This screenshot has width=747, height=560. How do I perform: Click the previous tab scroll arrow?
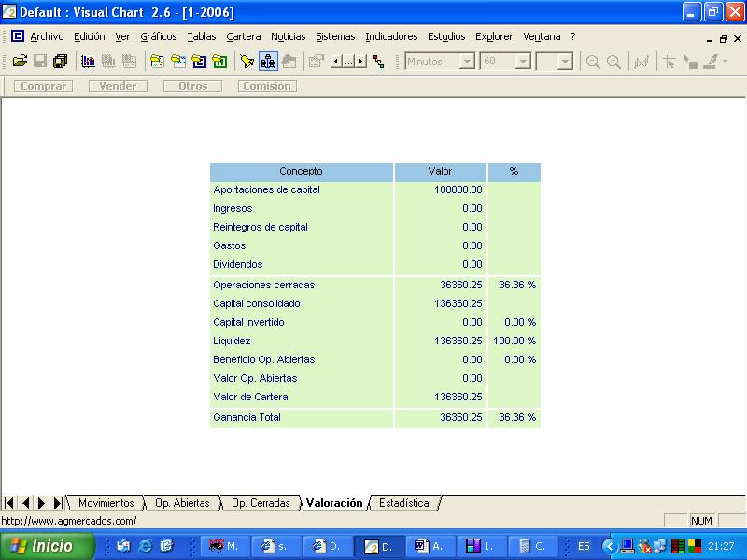[26, 503]
